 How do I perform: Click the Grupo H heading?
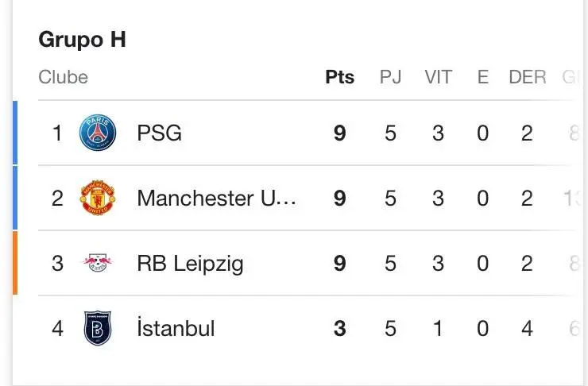click(x=82, y=40)
